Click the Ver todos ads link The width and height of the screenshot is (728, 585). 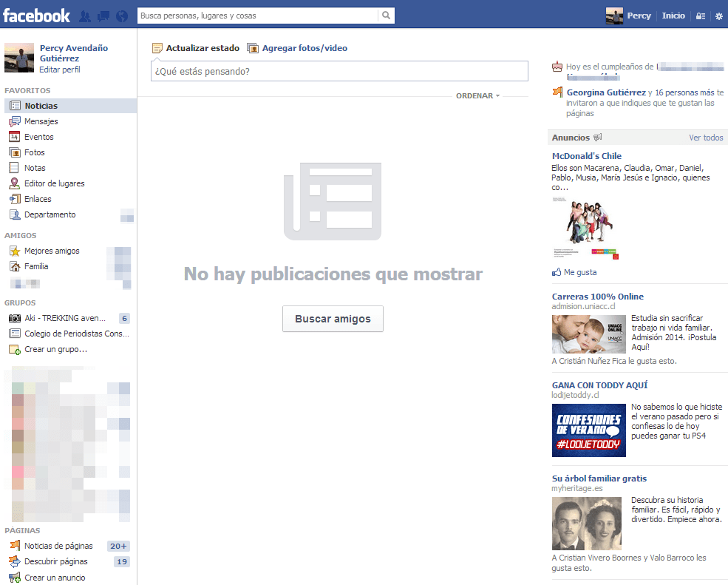click(x=706, y=138)
